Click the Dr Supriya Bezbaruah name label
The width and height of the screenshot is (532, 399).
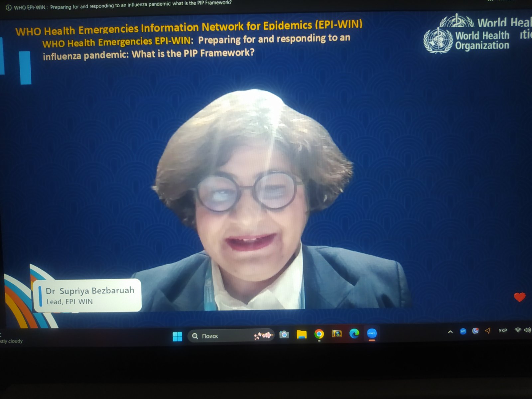pyautogui.click(x=90, y=291)
